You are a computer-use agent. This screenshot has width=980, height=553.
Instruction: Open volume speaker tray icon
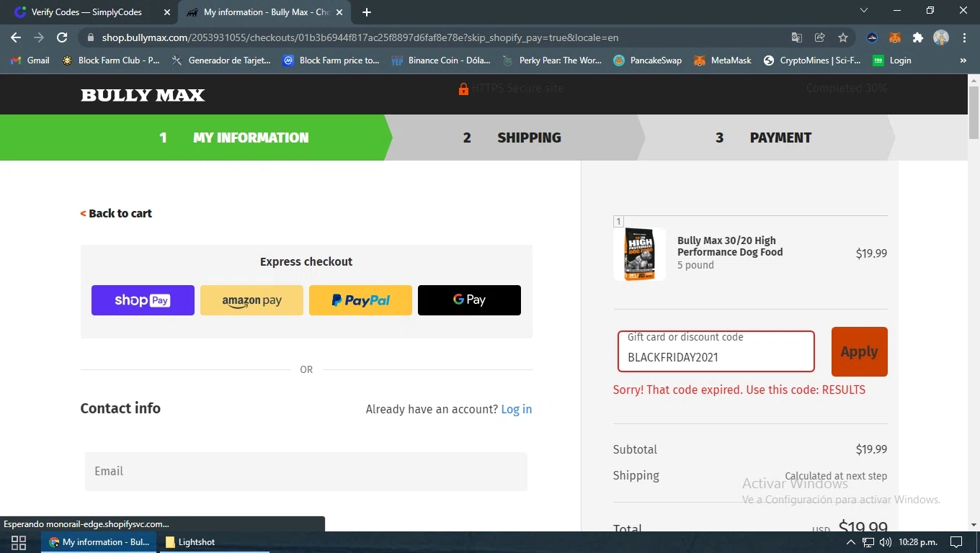tap(885, 542)
